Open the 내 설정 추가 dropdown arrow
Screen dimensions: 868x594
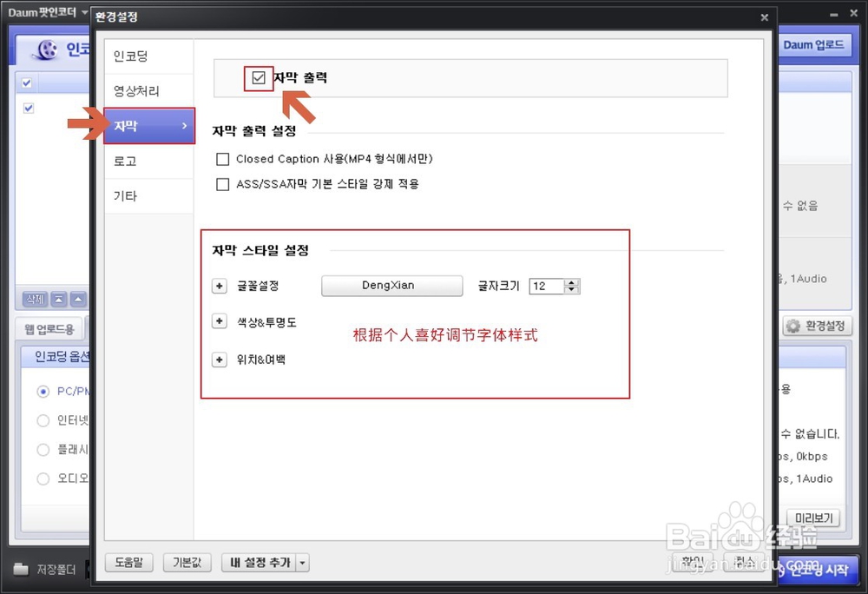[302, 563]
